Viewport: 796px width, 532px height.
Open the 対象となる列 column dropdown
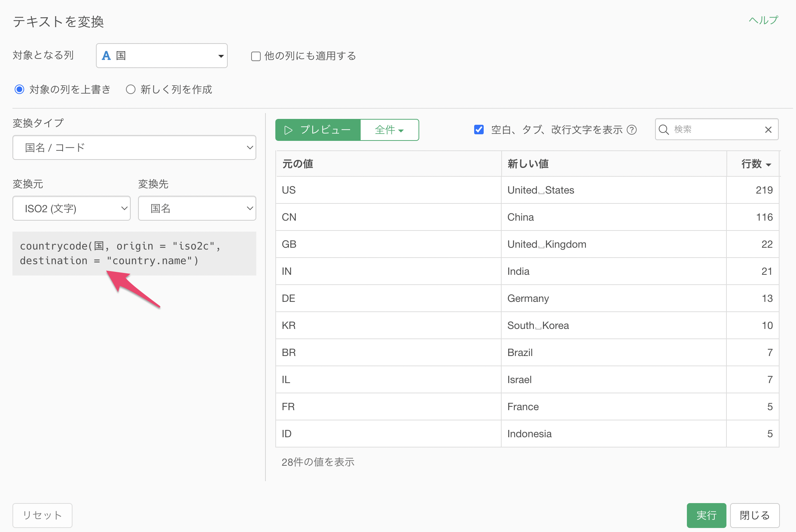click(x=162, y=56)
